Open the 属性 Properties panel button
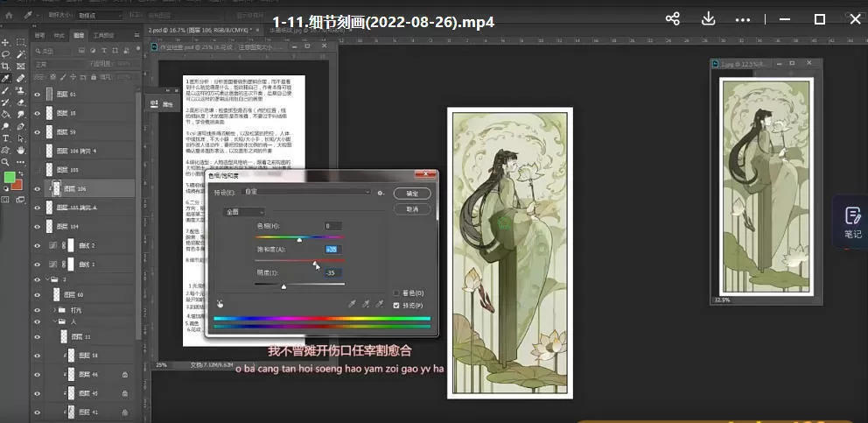The image size is (868, 423). [x=162, y=103]
